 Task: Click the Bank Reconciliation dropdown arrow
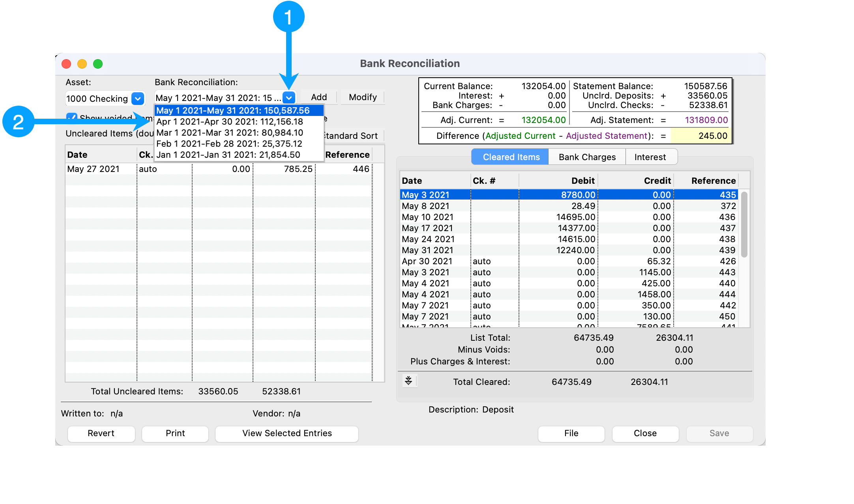pos(289,97)
